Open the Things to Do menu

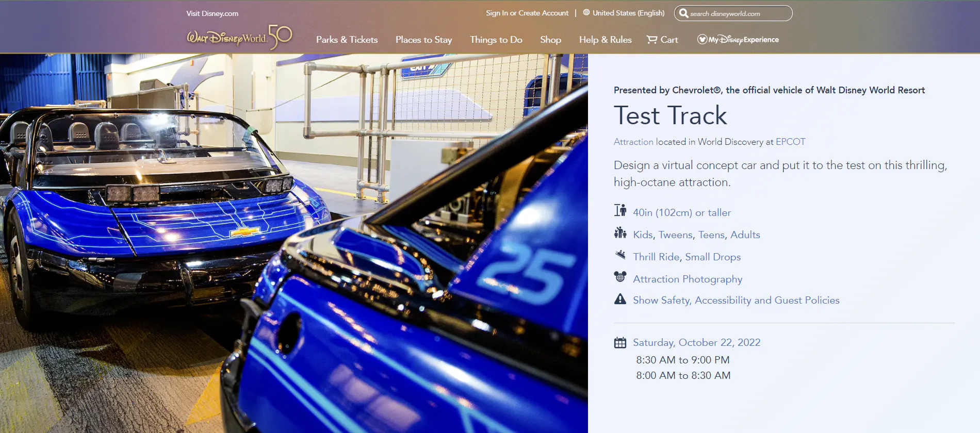(496, 40)
